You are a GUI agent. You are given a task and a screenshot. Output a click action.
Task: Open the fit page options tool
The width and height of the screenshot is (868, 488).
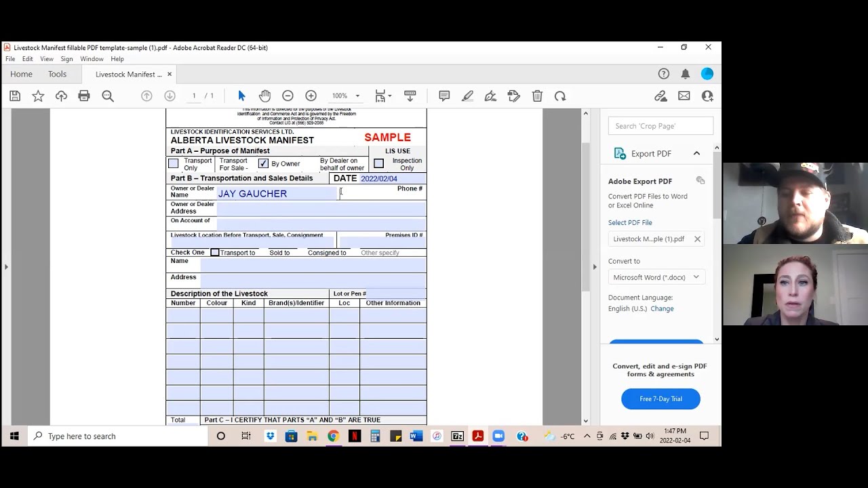click(x=383, y=96)
